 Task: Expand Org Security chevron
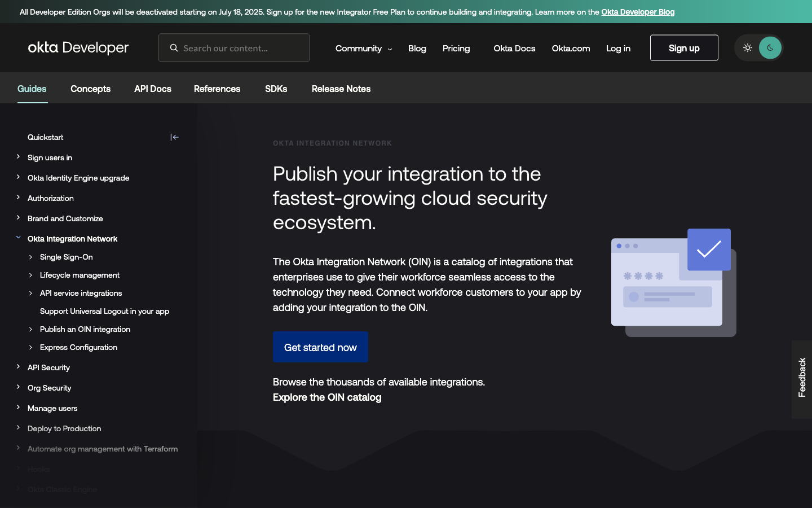point(18,387)
